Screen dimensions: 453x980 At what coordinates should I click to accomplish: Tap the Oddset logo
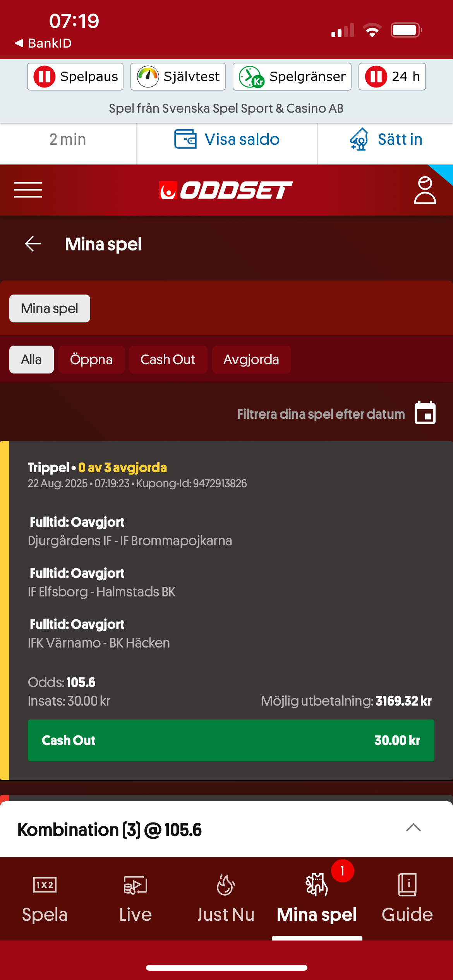(226, 190)
